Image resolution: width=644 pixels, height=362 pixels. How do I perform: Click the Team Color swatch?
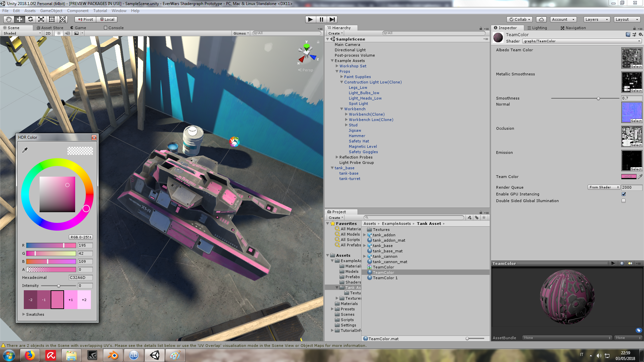(x=629, y=177)
